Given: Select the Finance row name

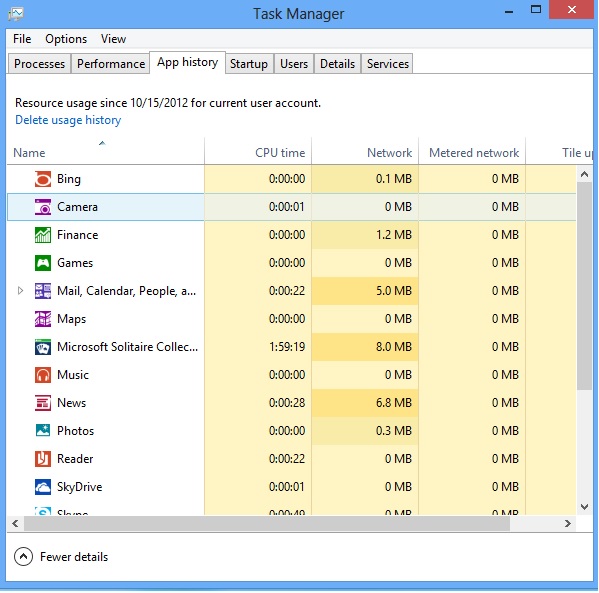Looking at the screenshot, I should 78,235.
